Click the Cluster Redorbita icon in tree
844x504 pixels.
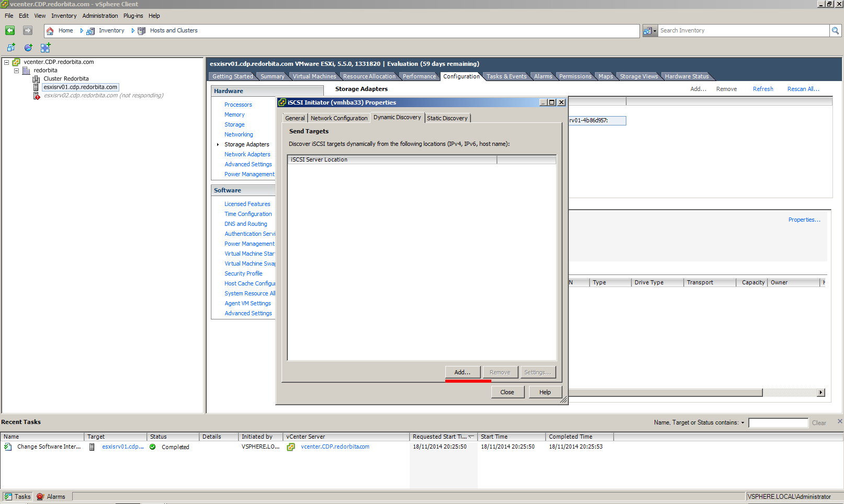[x=36, y=79]
